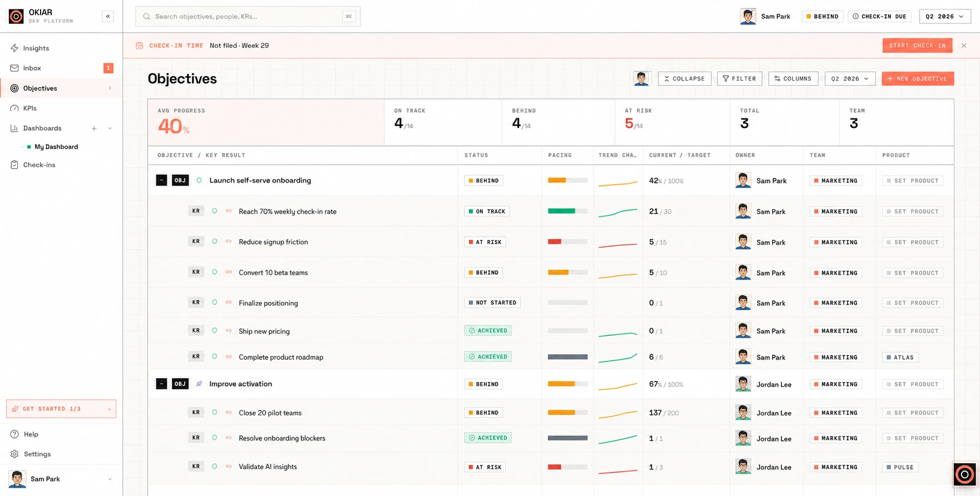Image resolution: width=980 pixels, height=496 pixels.
Task: Click pacing bar for Validate AI insights
Action: click(567, 467)
